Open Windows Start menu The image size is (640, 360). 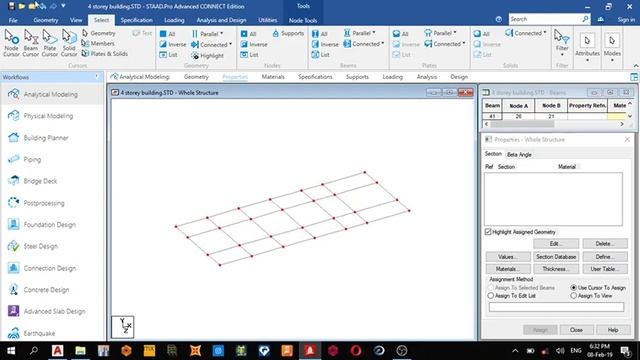11,351
